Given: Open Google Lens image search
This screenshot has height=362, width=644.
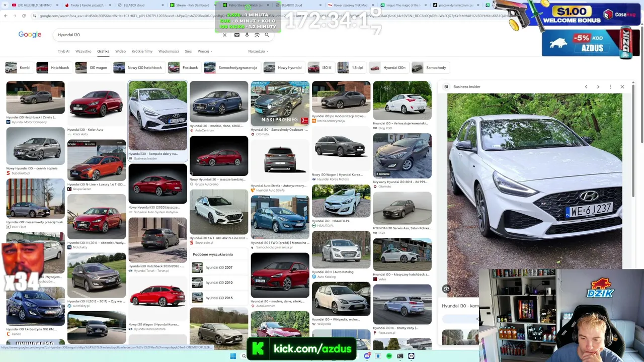Looking at the screenshot, I should point(257,35).
